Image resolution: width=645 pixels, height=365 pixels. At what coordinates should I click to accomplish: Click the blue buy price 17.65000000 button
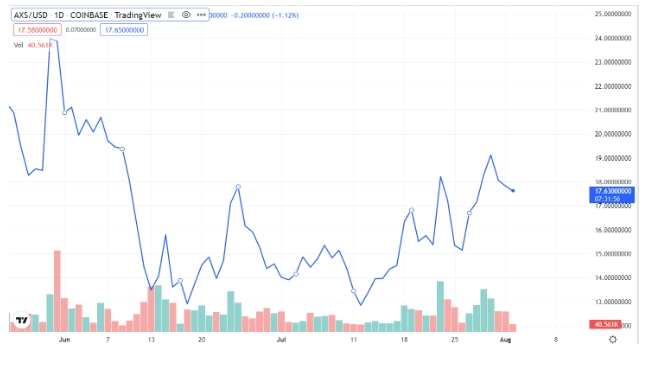124,30
